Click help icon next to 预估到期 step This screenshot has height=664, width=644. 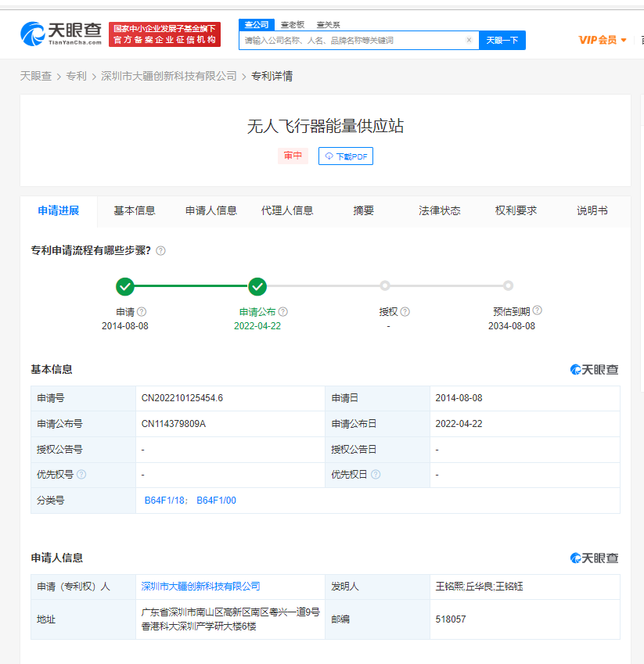coord(537,310)
